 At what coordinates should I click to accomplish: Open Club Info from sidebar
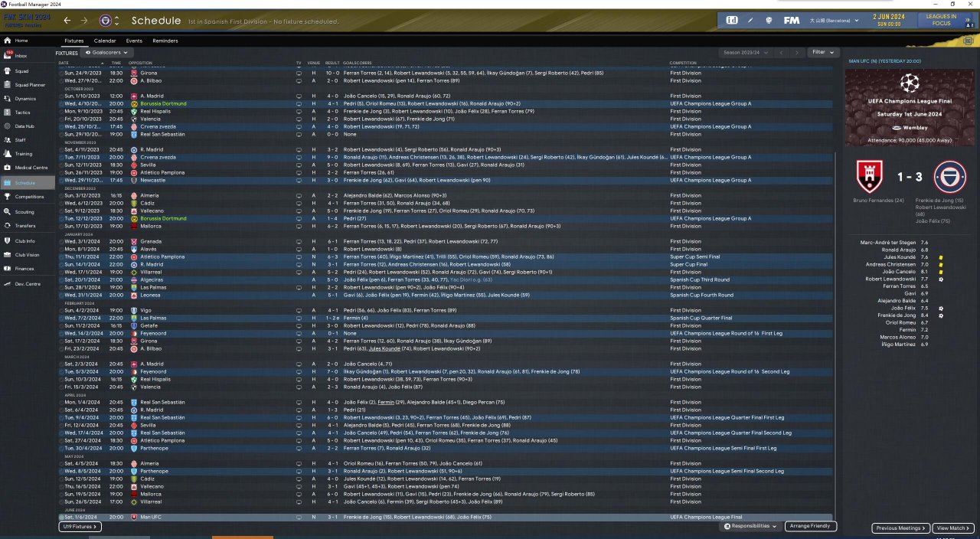click(27, 241)
